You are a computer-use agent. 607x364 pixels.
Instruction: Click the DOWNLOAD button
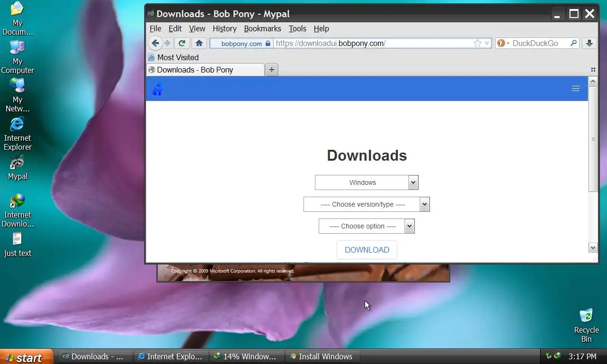367,250
